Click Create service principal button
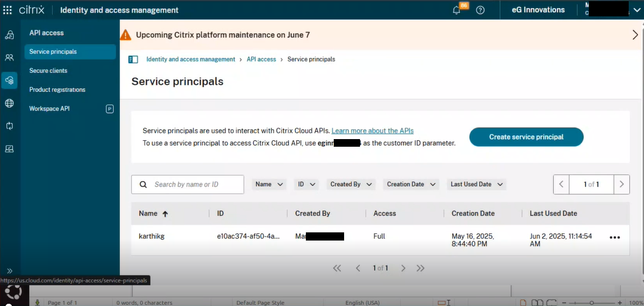 [x=526, y=137]
